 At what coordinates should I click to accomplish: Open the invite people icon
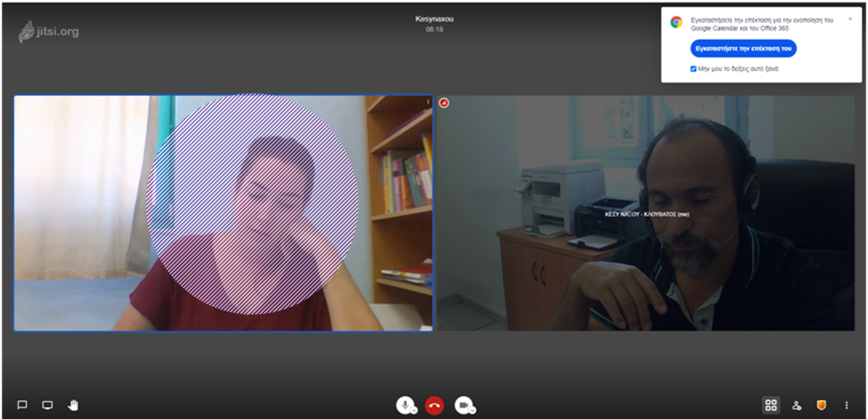point(796,405)
